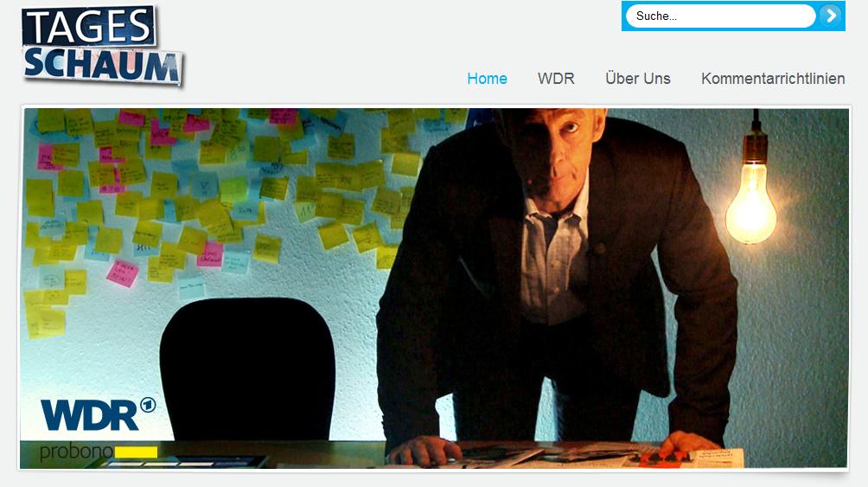Click the SCHAUM word in the logo

pyautogui.click(x=102, y=67)
